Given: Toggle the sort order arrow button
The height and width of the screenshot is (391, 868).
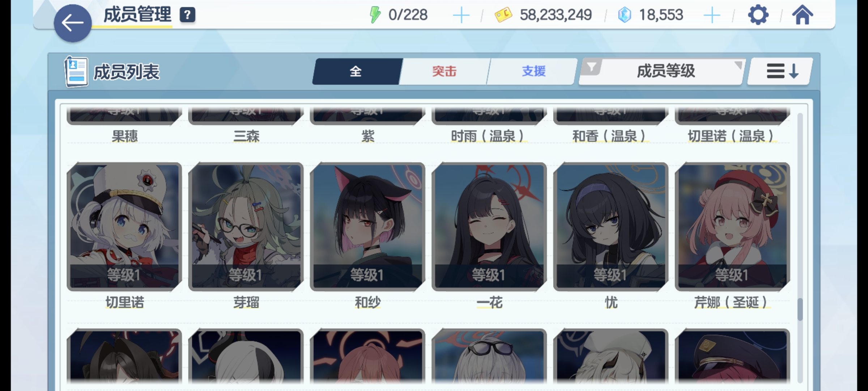Looking at the screenshot, I should [x=780, y=71].
